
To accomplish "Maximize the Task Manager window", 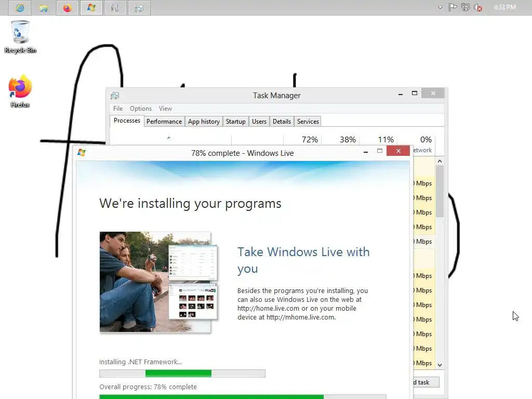I will (x=414, y=94).
